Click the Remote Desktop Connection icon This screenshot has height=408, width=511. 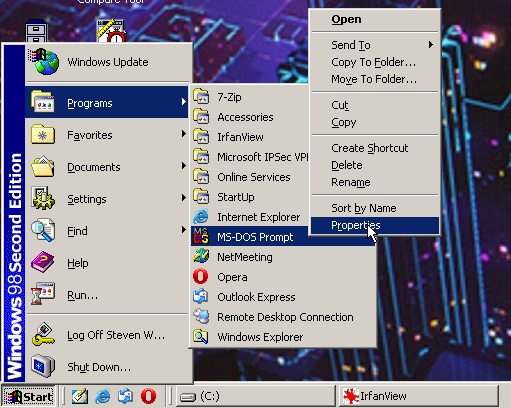pos(201,317)
